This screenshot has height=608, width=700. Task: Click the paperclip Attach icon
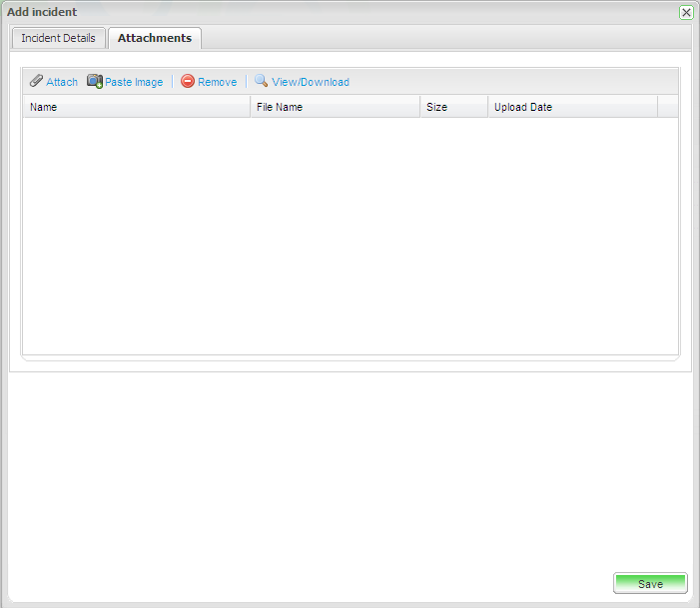click(x=36, y=82)
